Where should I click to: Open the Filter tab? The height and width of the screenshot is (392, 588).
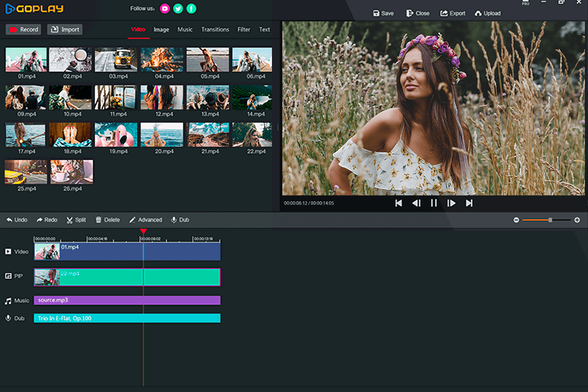tap(243, 29)
